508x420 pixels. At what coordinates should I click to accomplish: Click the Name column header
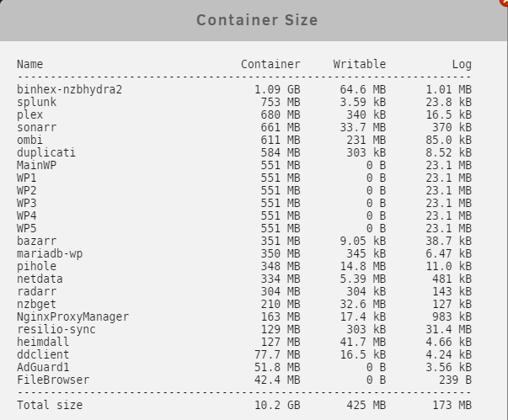[29, 64]
